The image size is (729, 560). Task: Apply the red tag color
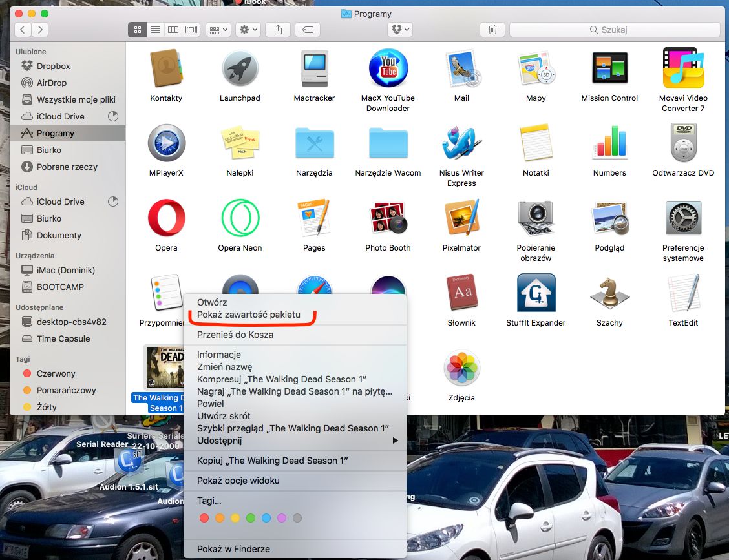click(204, 518)
